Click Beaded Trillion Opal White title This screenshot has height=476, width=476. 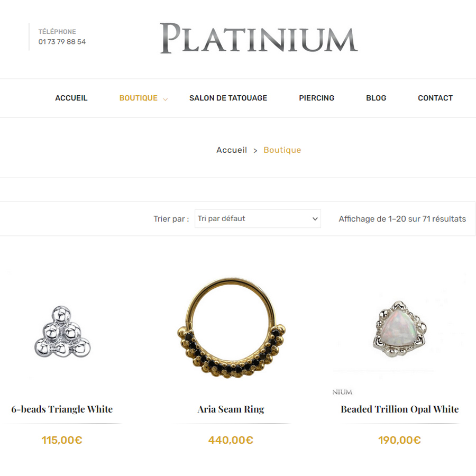(x=399, y=409)
